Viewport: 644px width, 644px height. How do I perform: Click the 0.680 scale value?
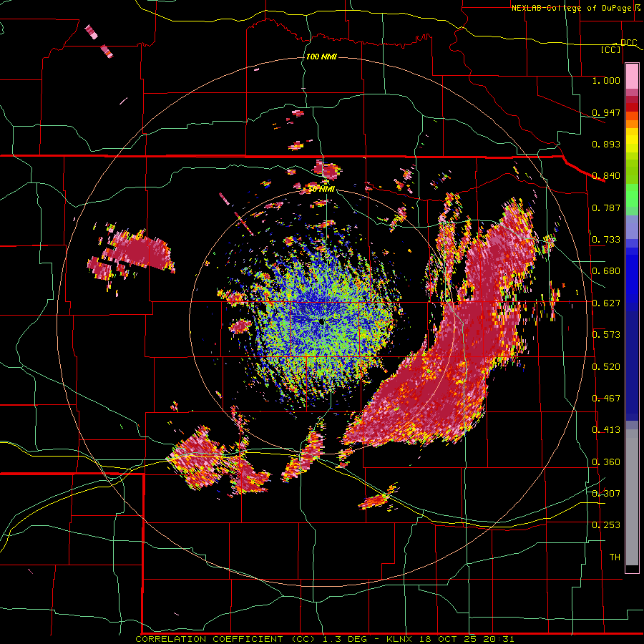[606, 271]
